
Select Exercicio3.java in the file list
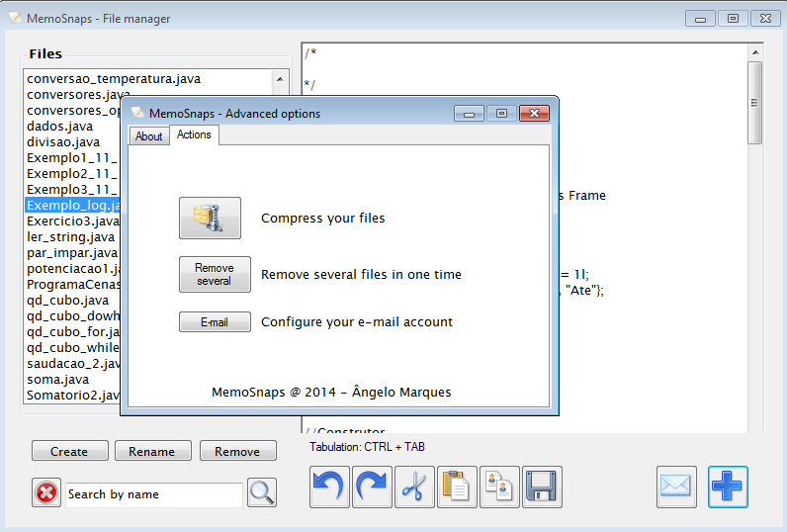[x=73, y=222]
